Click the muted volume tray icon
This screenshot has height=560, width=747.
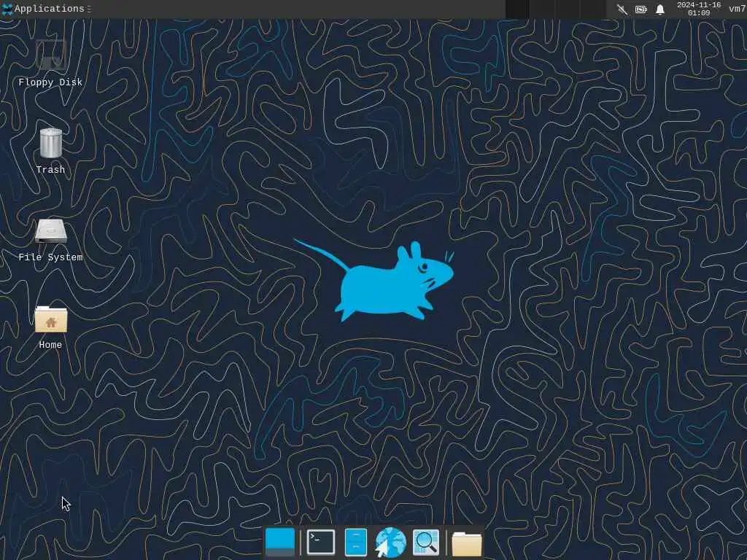(x=622, y=9)
